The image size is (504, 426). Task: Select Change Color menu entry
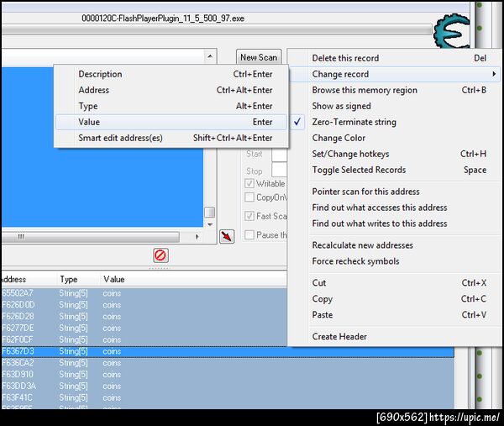point(395,138)
